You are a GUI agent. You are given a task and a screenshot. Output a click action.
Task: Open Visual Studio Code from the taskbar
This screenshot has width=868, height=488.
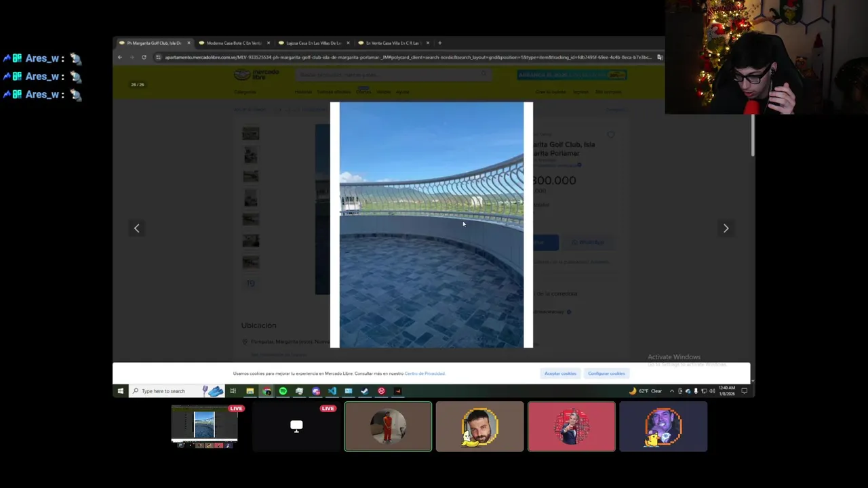pyautogui.click(x=332, y=391)
